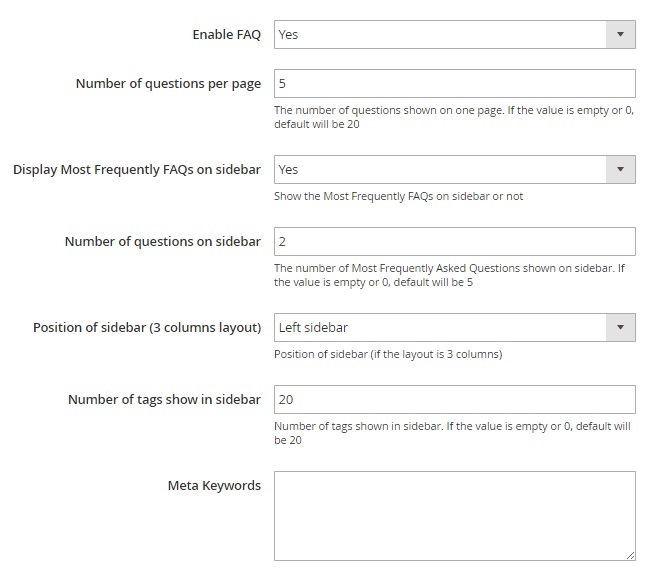Viewport: 659px width, 571px height.
Task: Open the select box showing Left sidebar
Action: 440,327
